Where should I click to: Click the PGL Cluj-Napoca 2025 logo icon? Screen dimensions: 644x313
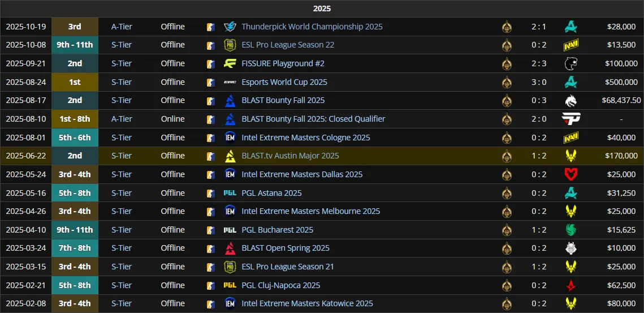(230, 285)
